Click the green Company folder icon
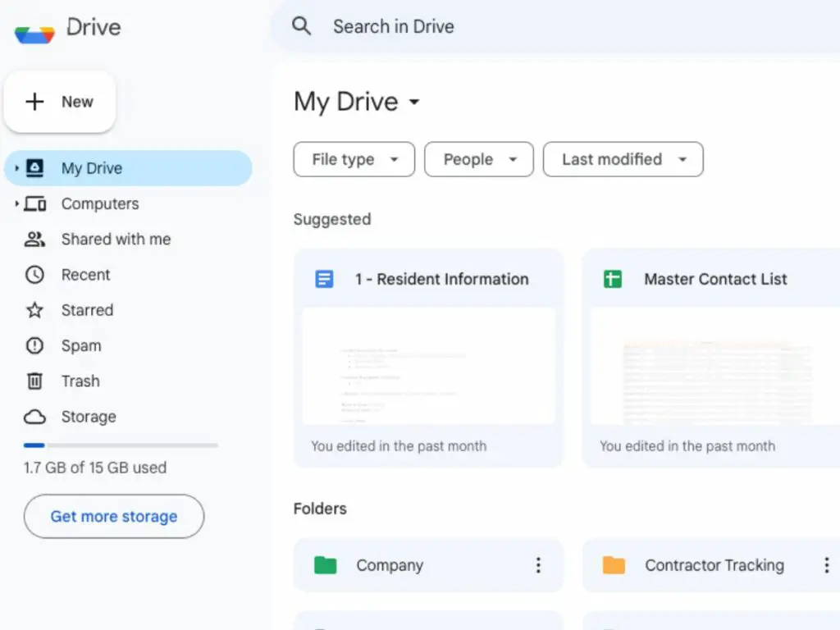Image resolution: width=840 pixels, height=630 pixels. pyautogui.click(x=325, y=565)
